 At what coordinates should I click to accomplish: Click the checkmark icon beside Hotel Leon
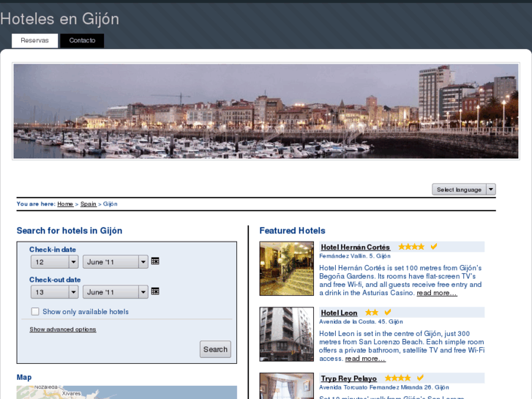point(387,312)
